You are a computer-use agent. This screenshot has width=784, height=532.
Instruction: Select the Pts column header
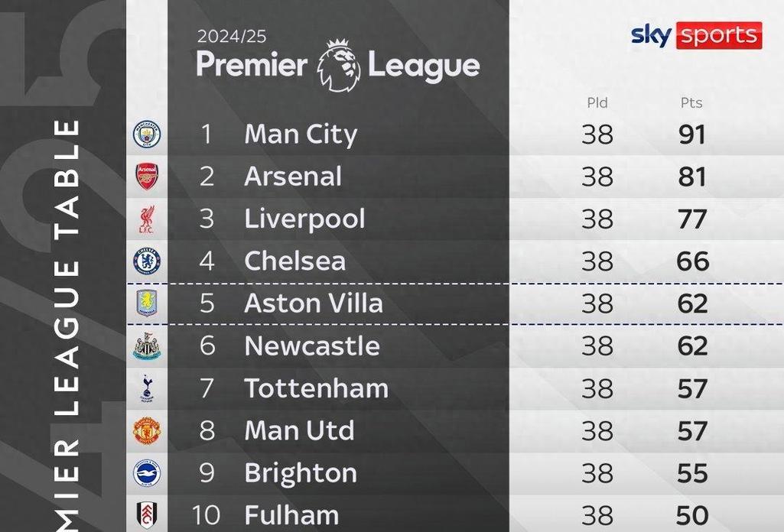point(691,102)
